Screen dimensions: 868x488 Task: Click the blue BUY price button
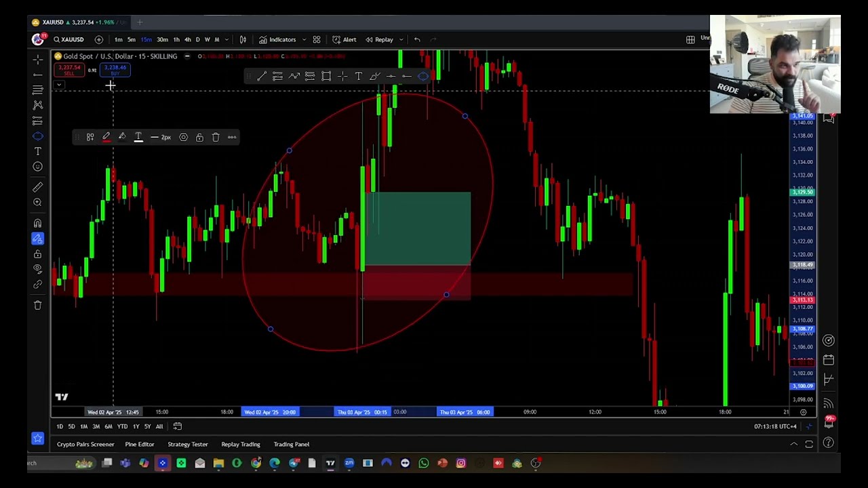(115, 70)
